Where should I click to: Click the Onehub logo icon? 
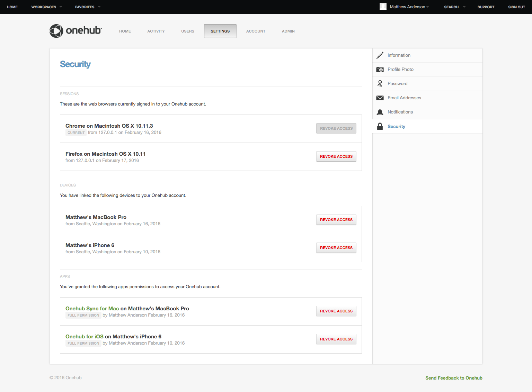click(x=56, y=31)
